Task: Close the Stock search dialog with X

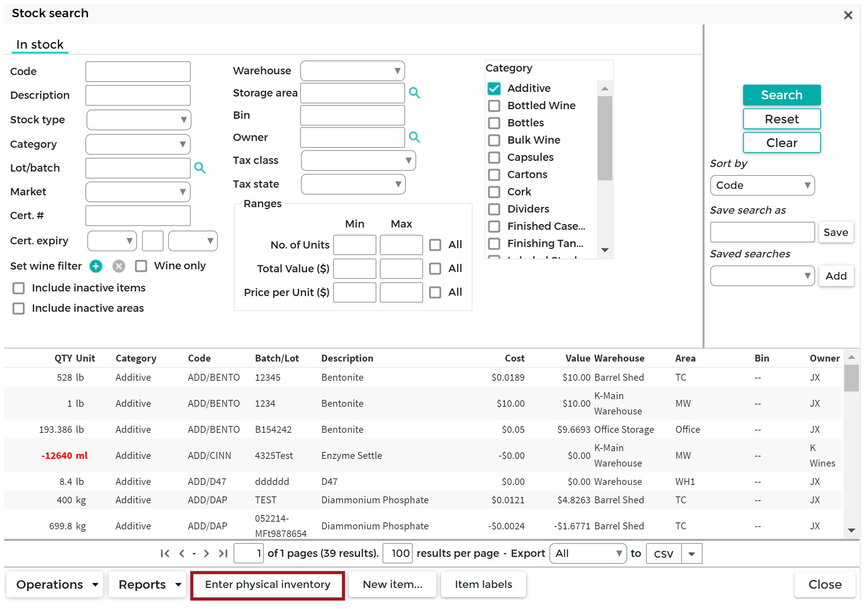Action: coord(848,15)
